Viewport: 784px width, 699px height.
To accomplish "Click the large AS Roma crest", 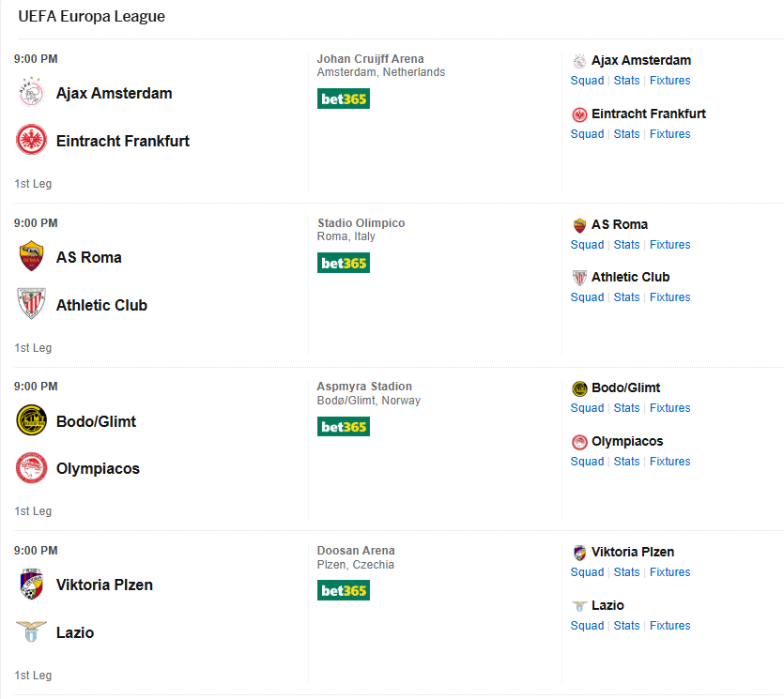I will pos(31,257).
